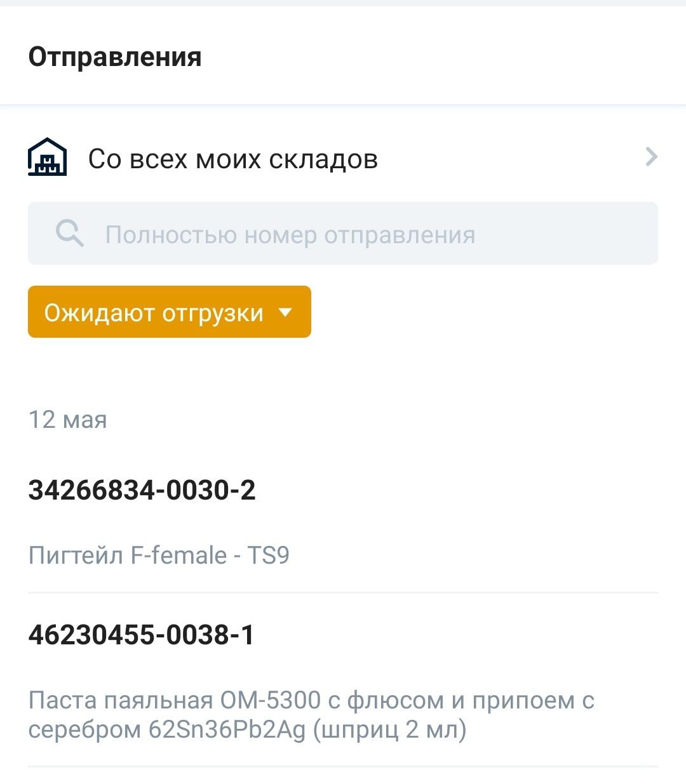Tap the word "отгрузки" on the orange button
686x784 pixels.
tap(213, 313)
